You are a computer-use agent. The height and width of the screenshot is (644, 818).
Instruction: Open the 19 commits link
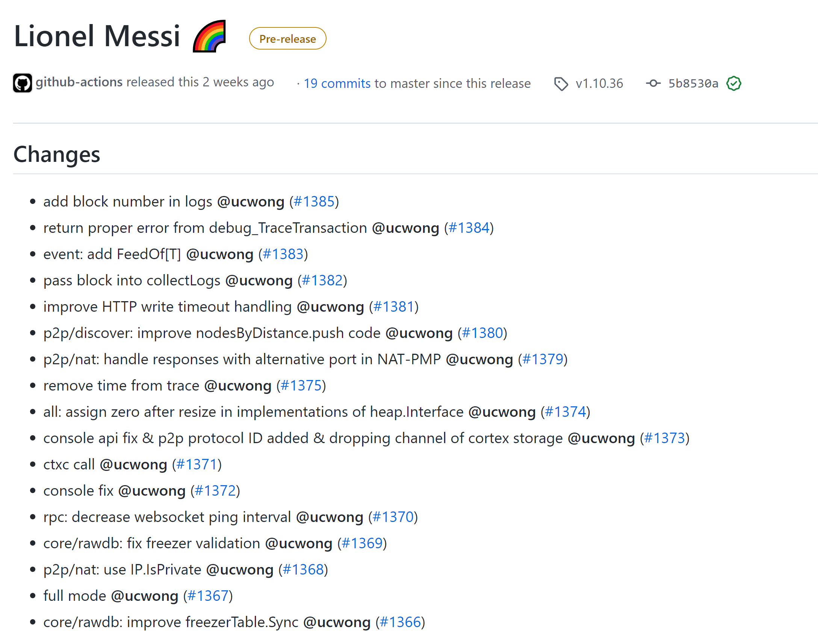tap(337, 83)
